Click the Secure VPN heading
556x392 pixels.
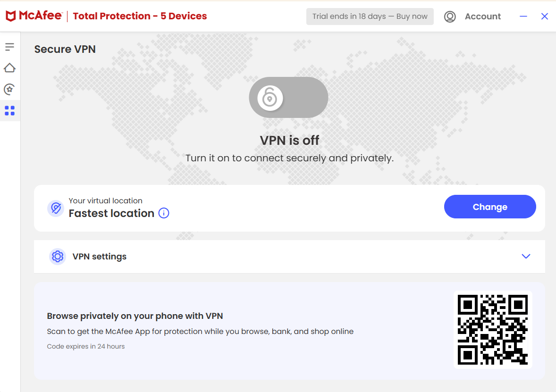tap(65, 49)
